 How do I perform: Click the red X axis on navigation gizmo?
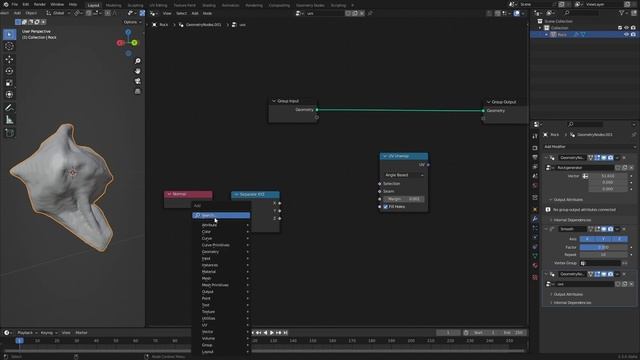click(120, 43)
